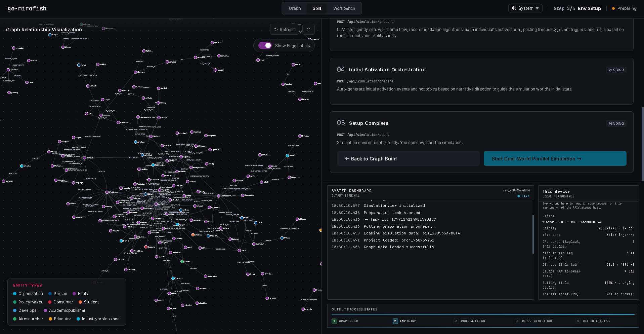Click the go-mirofish logo
This screenshot has height=334, width=644.
tap(27, 8)
